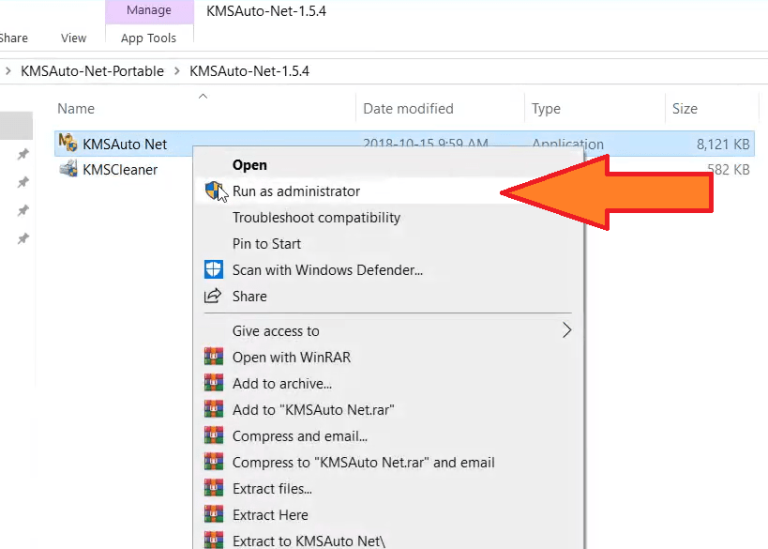Image resolution: width=768 pixels, height=549 pixels.
Task: Click the Run as administrator shield icon
Action: (x=214, y=191)
